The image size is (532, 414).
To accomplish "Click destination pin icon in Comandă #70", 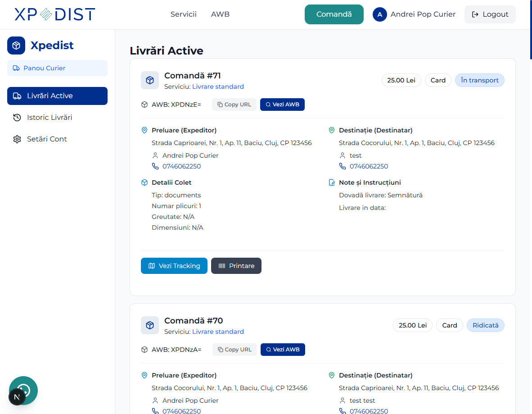I will [x=332, y=375].
